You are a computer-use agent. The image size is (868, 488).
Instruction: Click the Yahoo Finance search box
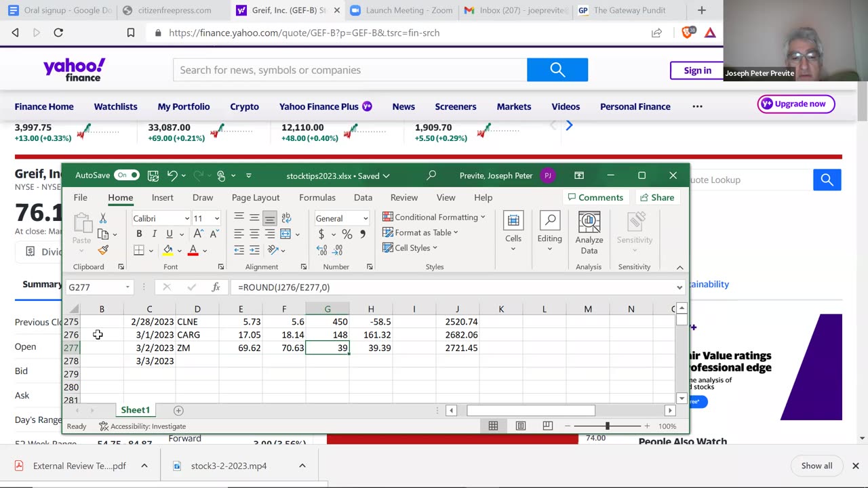click(x=350, y=70)
